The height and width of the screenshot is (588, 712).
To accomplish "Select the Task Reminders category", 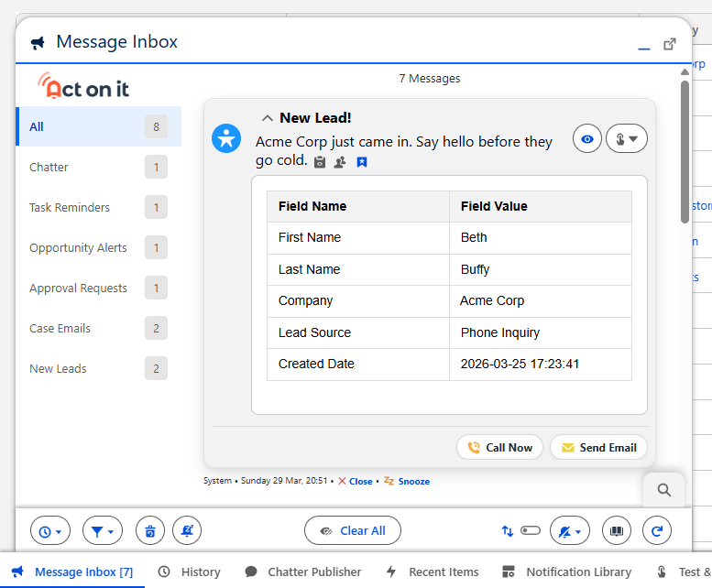I will pyautogui.click(x=99, y=207).
